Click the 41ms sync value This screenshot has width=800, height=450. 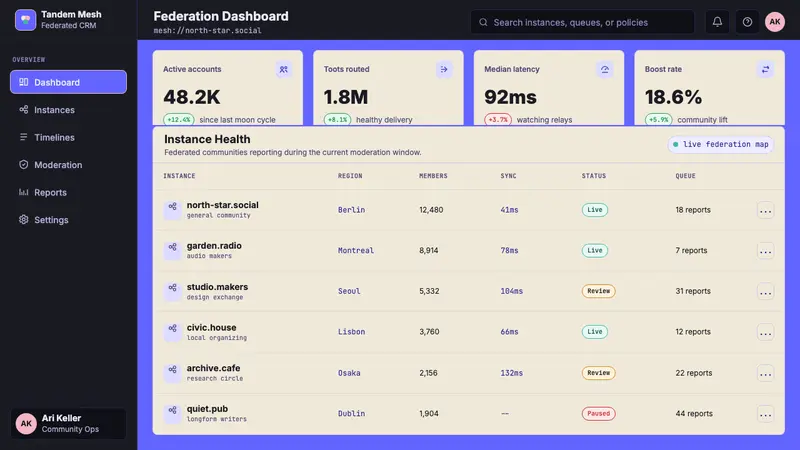[509, 210]
